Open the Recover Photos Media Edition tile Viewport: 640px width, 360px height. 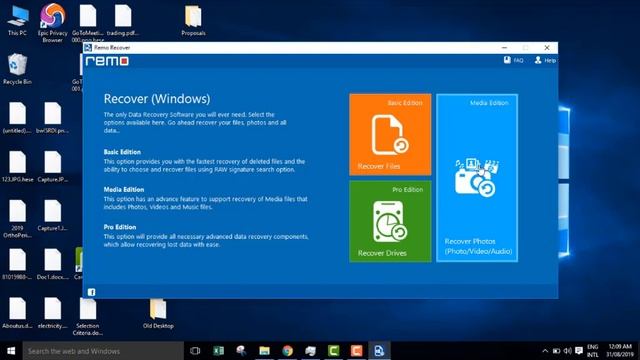pyautogui.click(x=477, y=178)
